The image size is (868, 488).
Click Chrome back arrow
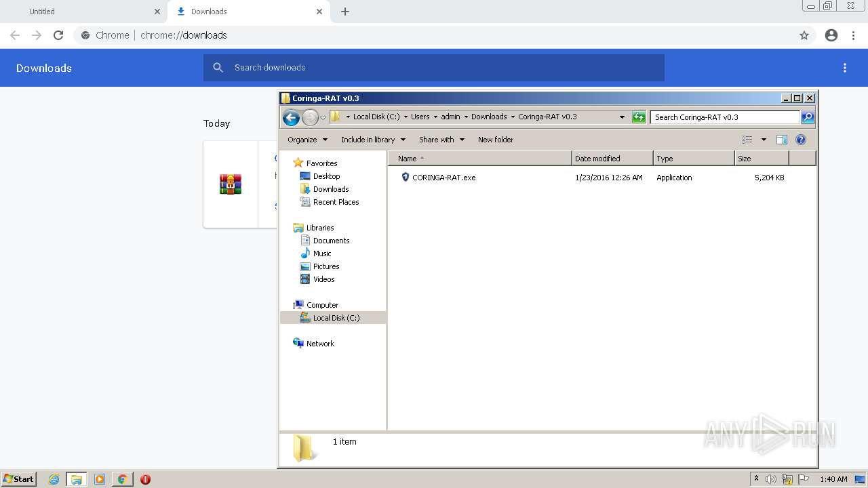[15, 35]
